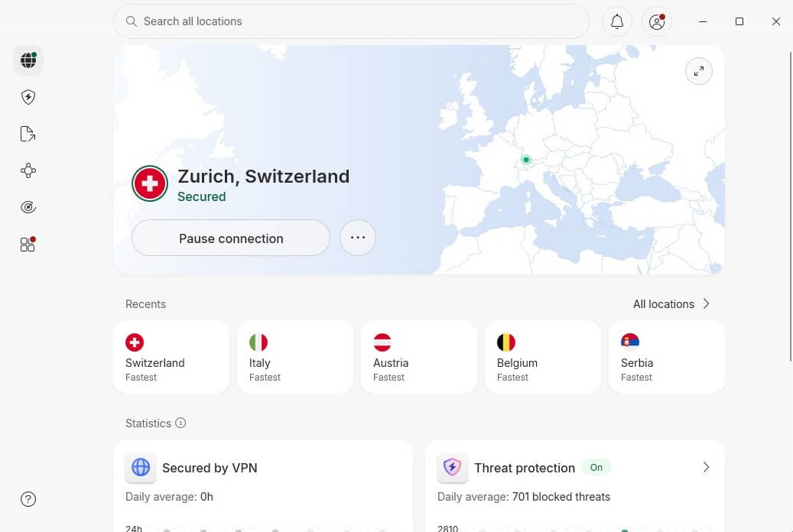Screen dimensions: 793x532
Task: Open the VPN globe tab in sidebar
Action: 28,60
